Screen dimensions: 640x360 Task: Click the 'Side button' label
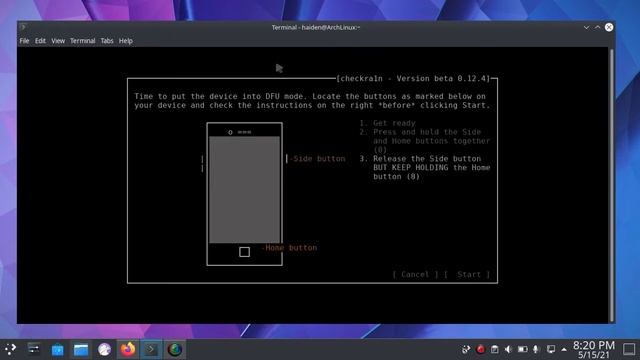click(x=319, y=159)
